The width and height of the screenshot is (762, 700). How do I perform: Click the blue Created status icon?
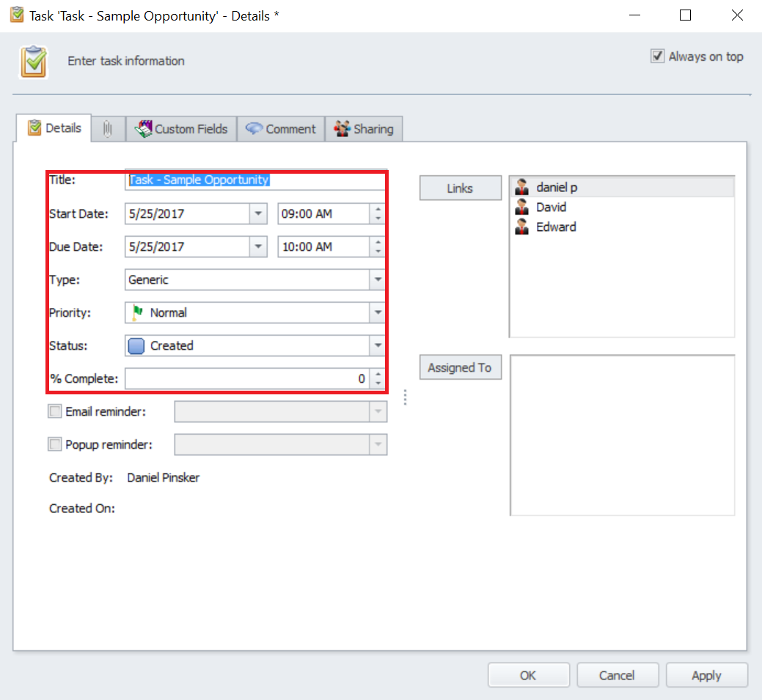click(136, 346)
